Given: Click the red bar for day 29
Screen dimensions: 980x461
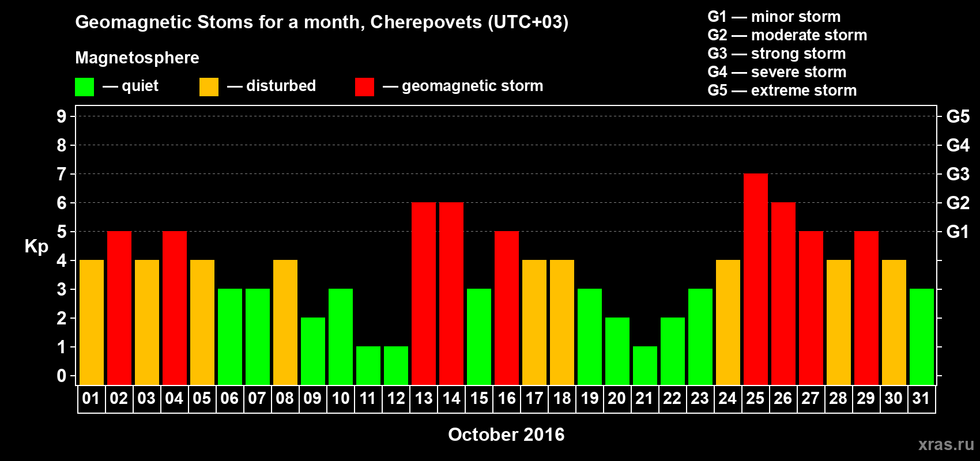Looking at the screenshot, I should point(866,308).
